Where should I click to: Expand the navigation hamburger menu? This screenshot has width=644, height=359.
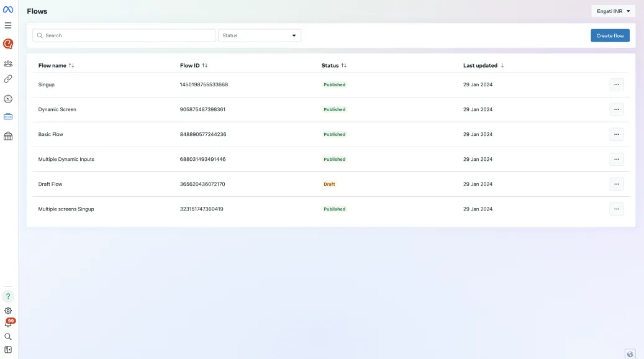pyautogui.click(x=7, y=25)
